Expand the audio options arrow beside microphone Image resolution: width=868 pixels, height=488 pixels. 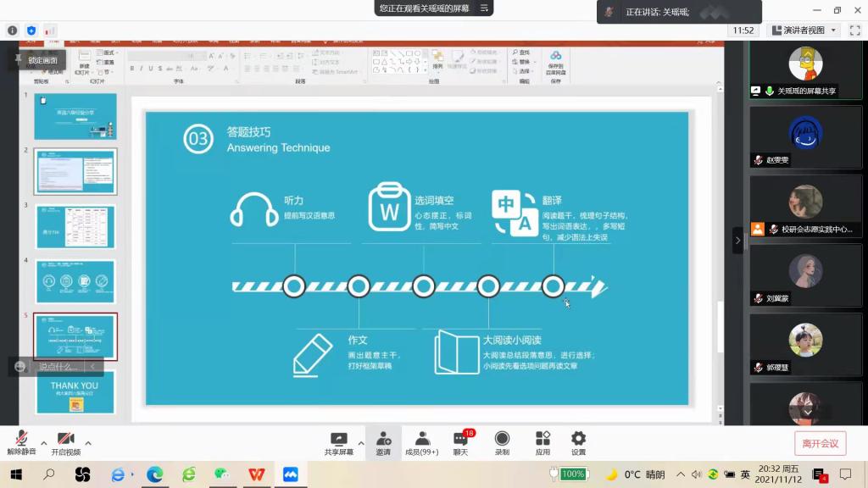[x=43, y=442]
